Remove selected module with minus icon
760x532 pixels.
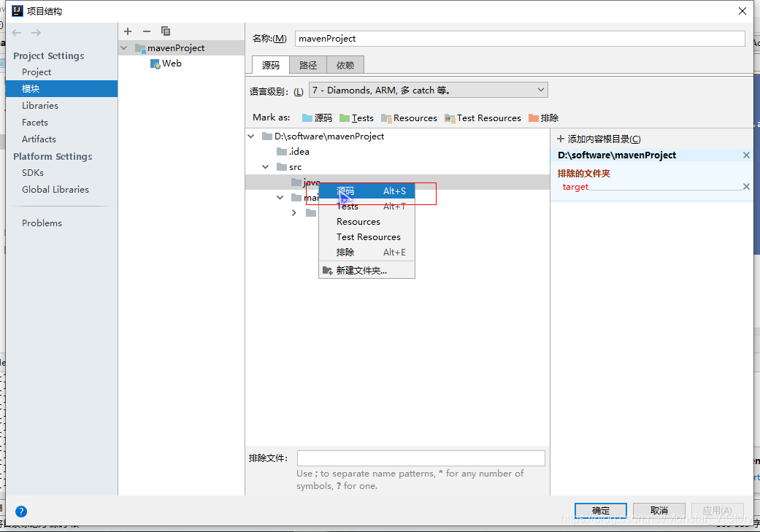point(147,31)
